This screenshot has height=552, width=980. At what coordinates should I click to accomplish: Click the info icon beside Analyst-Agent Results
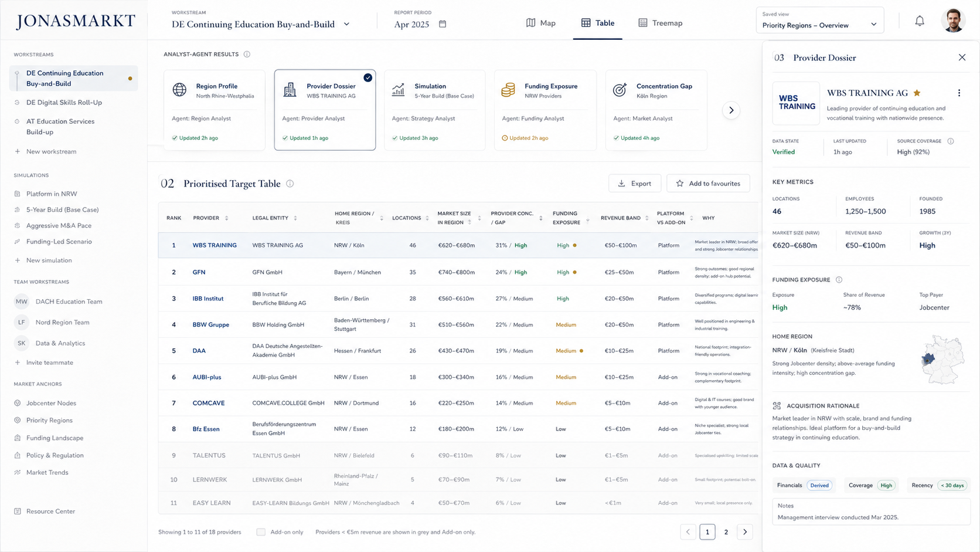coord(247,54)
